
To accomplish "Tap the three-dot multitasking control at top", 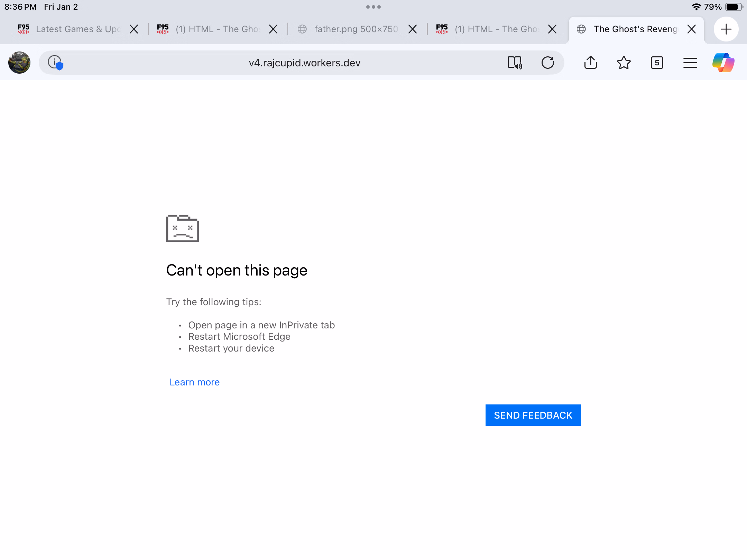I will (373, 7).
